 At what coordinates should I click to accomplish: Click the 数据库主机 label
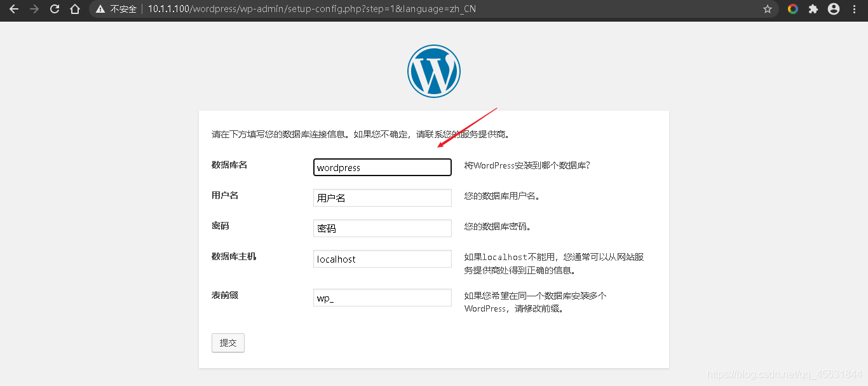[234, 256]
